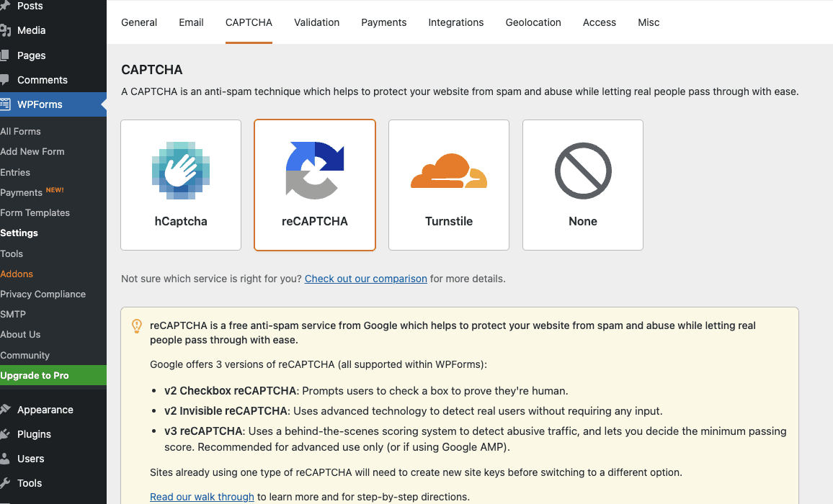Open the Check out our comparison link
Screen dimensions: 833x504
(x=365, y=279)
